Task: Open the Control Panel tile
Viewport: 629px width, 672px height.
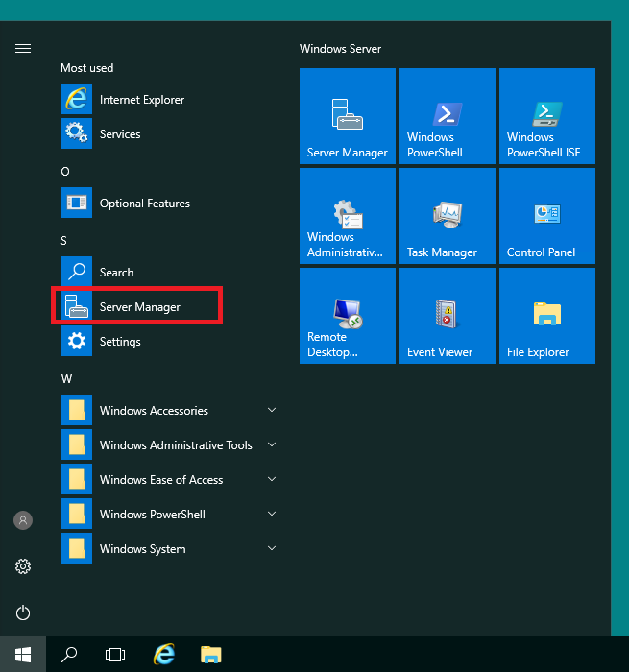Action: click(547, 216)
